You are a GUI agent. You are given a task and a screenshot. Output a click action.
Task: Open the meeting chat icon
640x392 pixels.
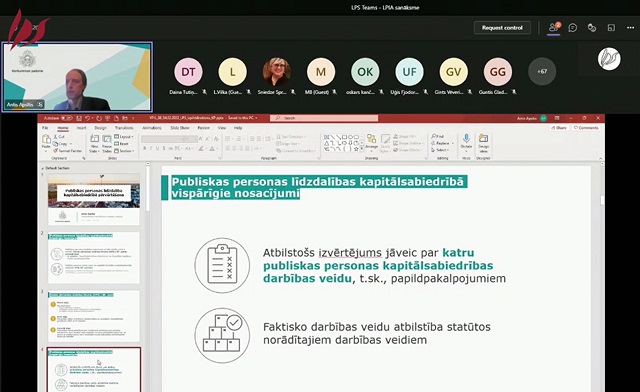click(573, 28)
